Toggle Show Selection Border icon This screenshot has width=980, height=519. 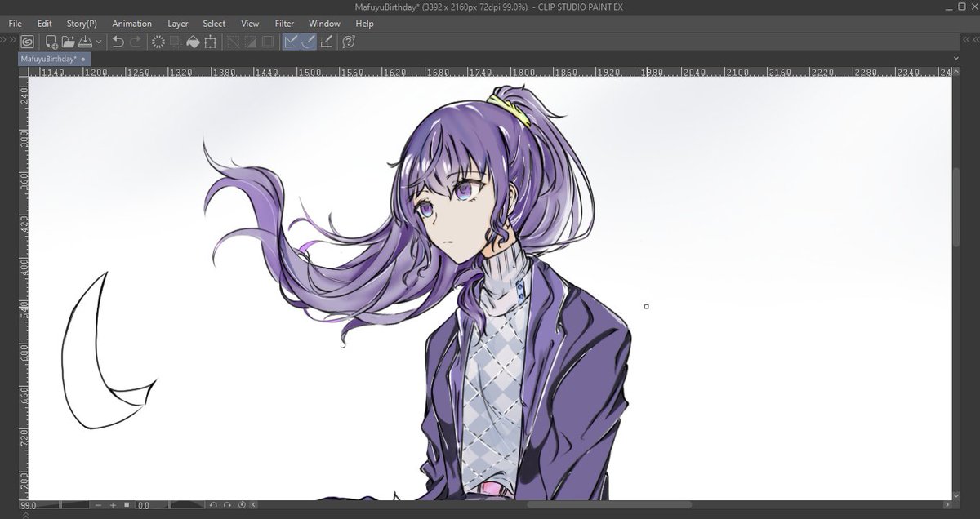267,42
